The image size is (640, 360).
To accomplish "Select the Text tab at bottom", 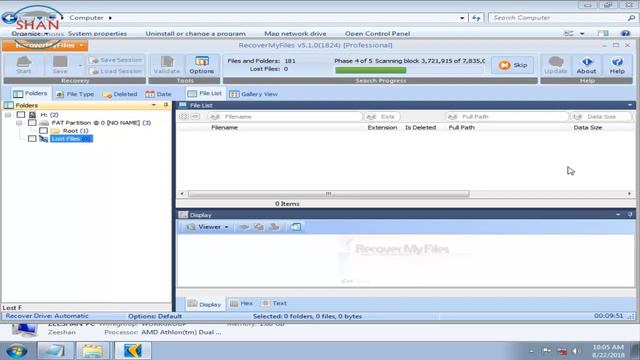I will (274, 303).
